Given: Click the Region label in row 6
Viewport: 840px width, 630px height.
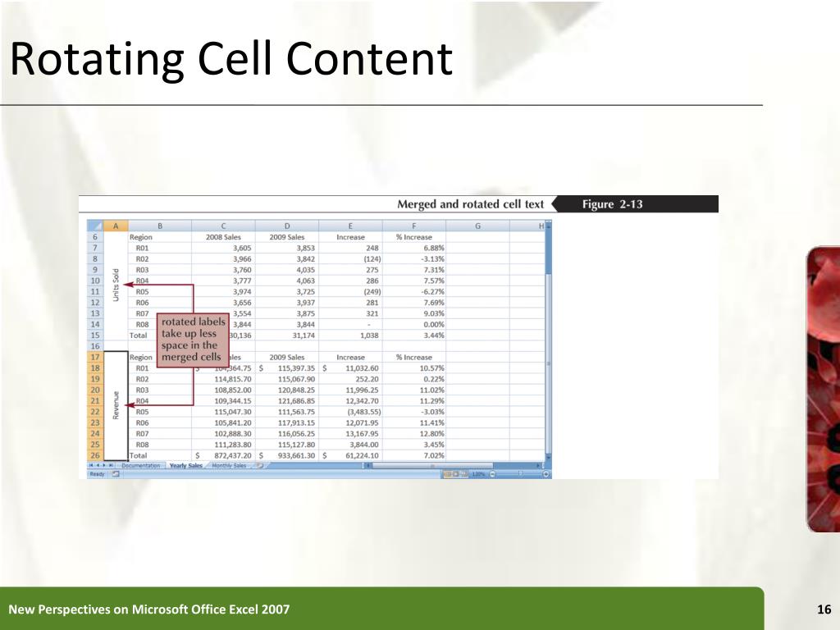Looking at the screenshot, I should (x=141, y=237).
